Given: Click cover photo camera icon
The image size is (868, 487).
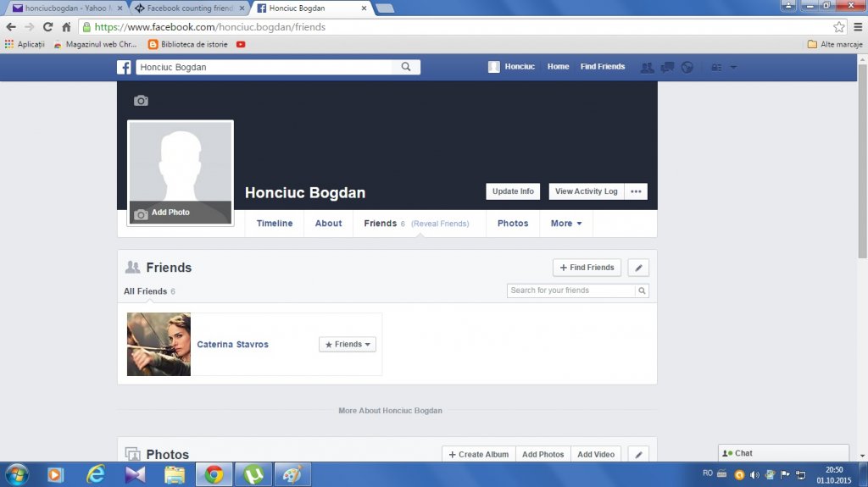Looking at the screenshot, I should pyautogui.click(x=141, y=101).
